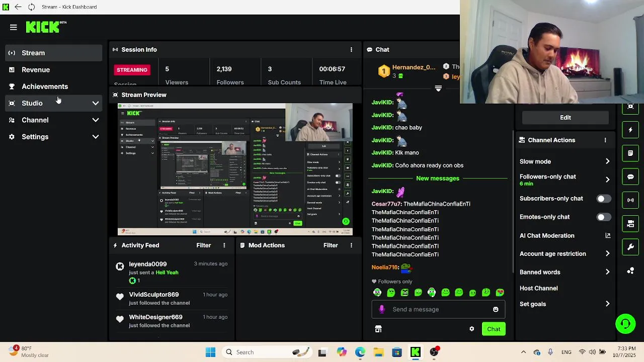Click the lightning bolt sidebar widget icon
644x362 pixels.
[x=630, y=130]
